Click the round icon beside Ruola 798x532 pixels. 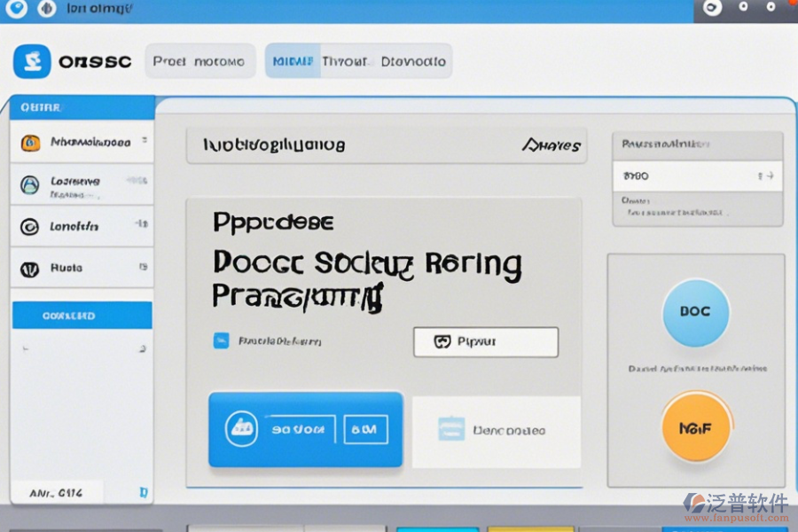tap(29, 269)
